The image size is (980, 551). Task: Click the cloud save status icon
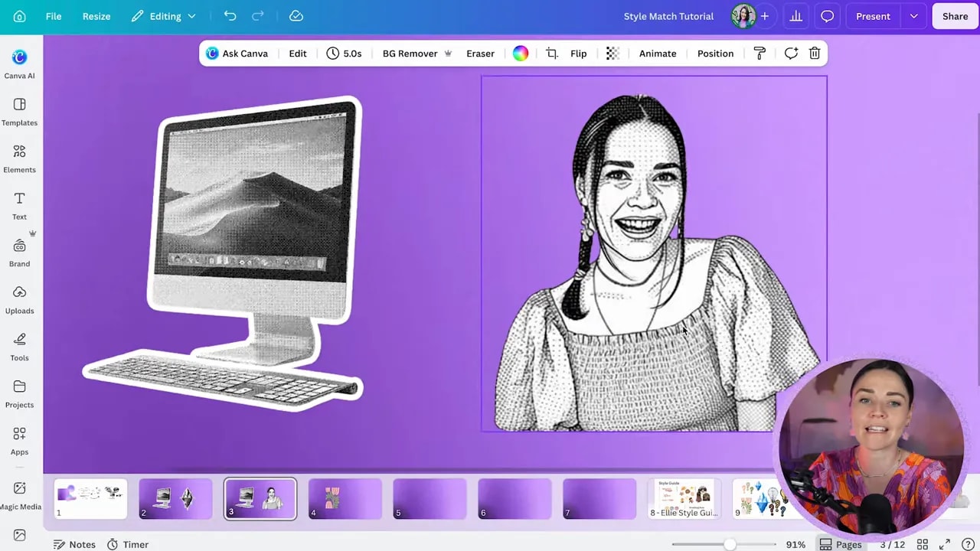pyautogui.click(x=296, y=16)
